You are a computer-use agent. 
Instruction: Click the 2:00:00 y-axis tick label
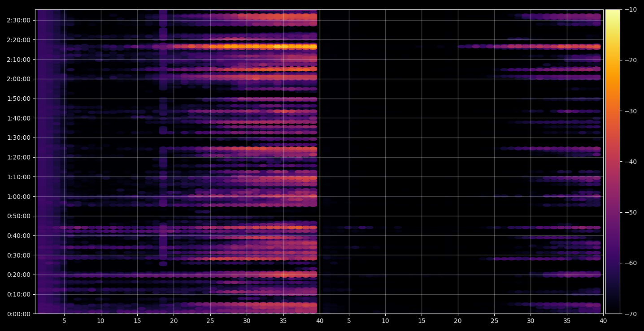tap(19, 79)
